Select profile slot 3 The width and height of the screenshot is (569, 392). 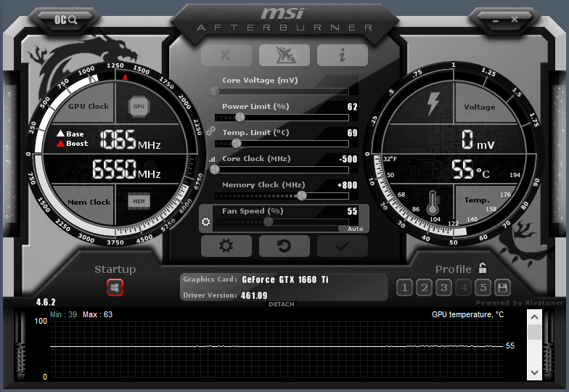[444, 287]
